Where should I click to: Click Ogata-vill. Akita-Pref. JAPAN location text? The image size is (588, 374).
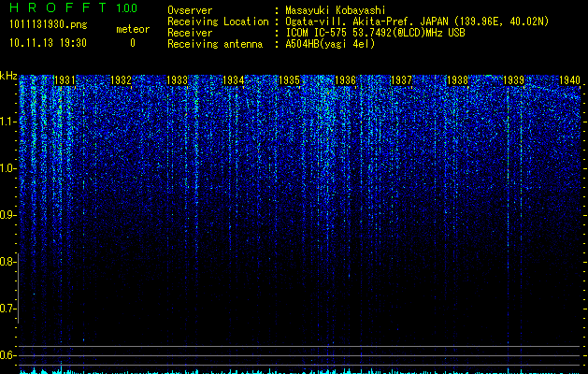pyautogui.click(x=417, y=22)
